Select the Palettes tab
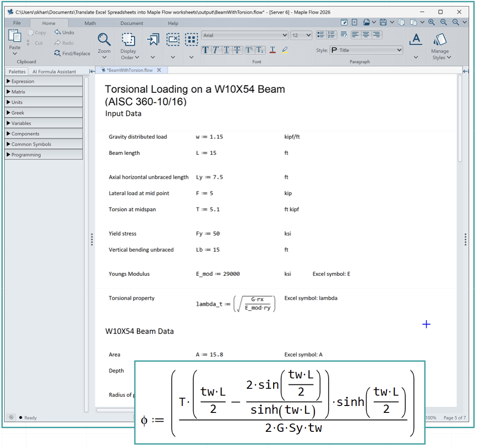The width and height of the screenshot is (477, 448). pyautogui.click(x=17, y=72)
